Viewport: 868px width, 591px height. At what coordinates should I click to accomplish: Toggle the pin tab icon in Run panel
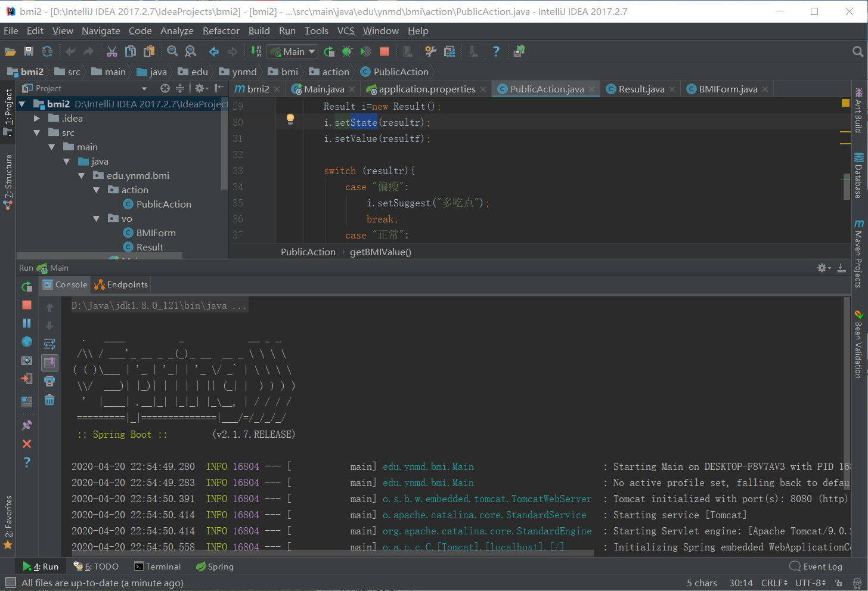[x=27, y=425]
